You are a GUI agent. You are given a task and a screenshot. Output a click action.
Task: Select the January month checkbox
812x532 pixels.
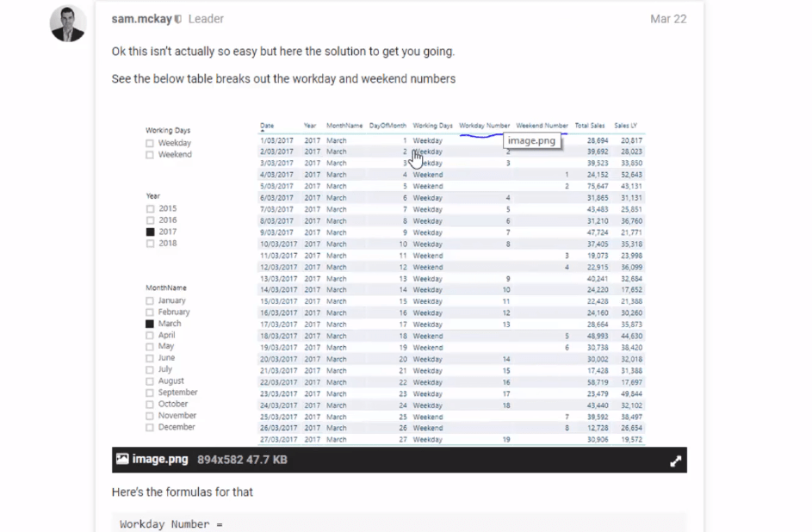(150, 300)
